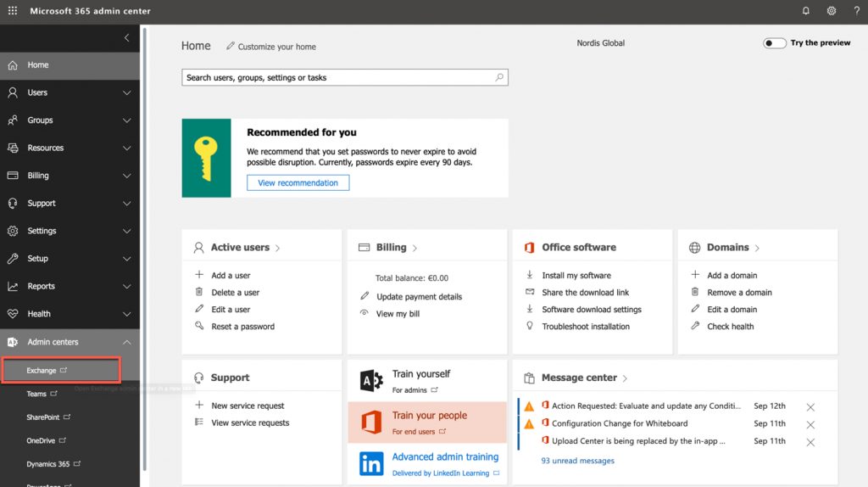This screenshot has width=868, height=487.
Task: Open the app launcher waffle icon
Action: coord(12,10)
